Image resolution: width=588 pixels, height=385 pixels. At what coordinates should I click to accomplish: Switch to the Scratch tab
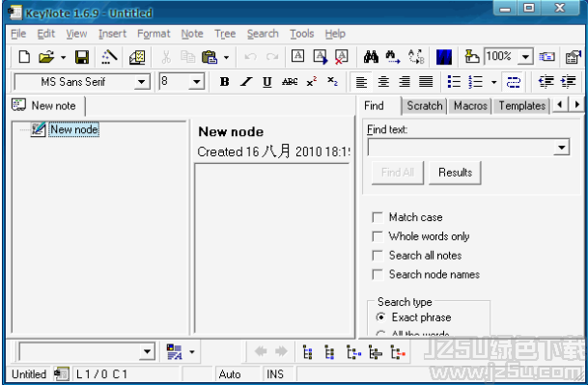[425, 106]
